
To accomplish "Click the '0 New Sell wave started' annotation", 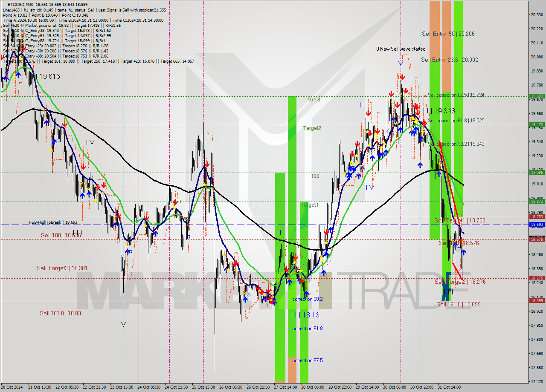I will tap(401, 49).
